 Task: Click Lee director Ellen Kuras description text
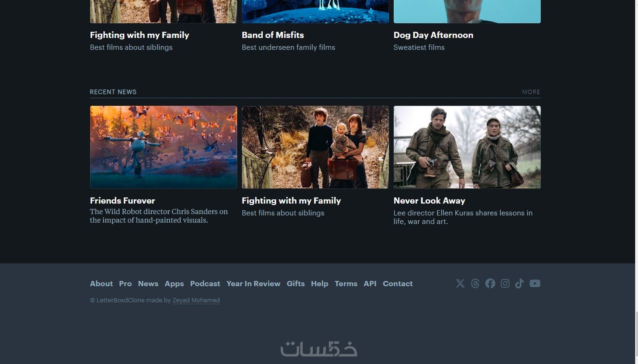pyautogui.click(x=463, y=217)
